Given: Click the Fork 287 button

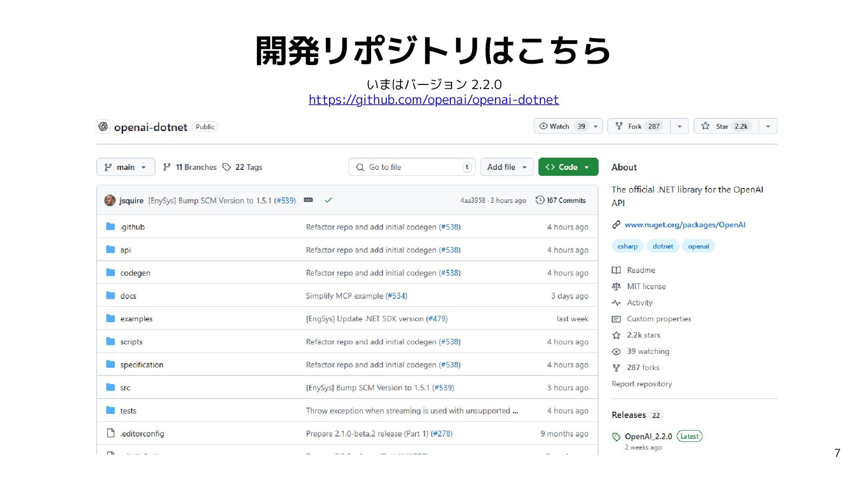Looking at the screenshot, I should pyautogui.click(x=639, y=126).
